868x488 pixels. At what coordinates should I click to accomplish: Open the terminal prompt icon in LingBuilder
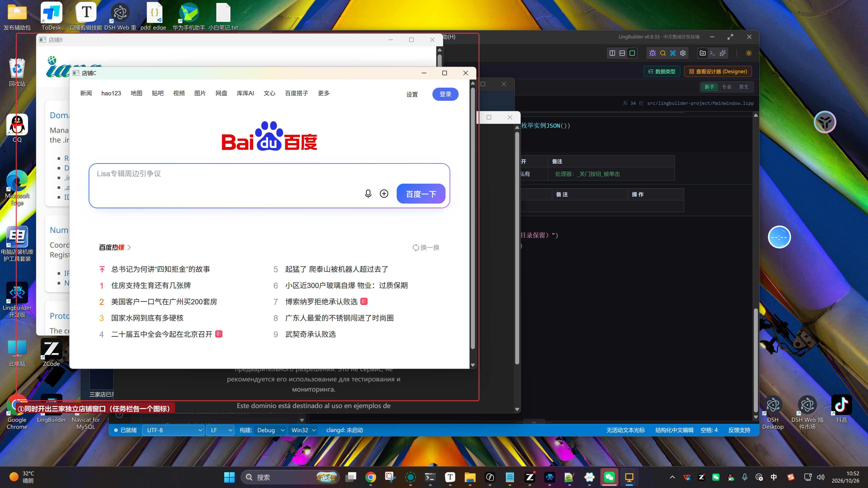tap(713, 53)
